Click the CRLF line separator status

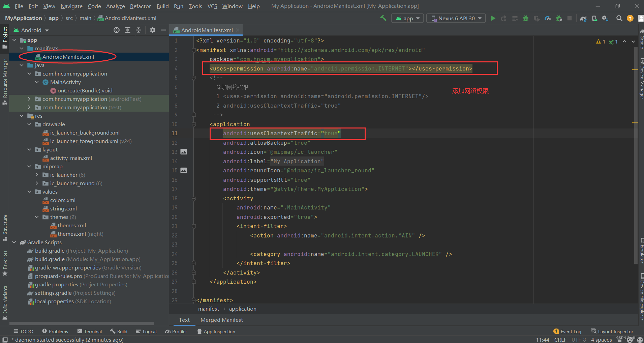(560, 340)
